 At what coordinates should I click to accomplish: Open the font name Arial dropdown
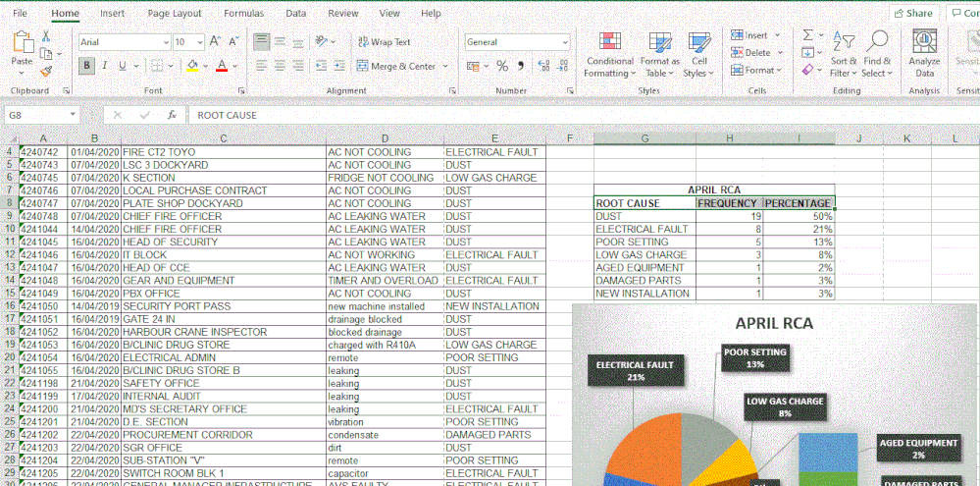click(166, 42)
